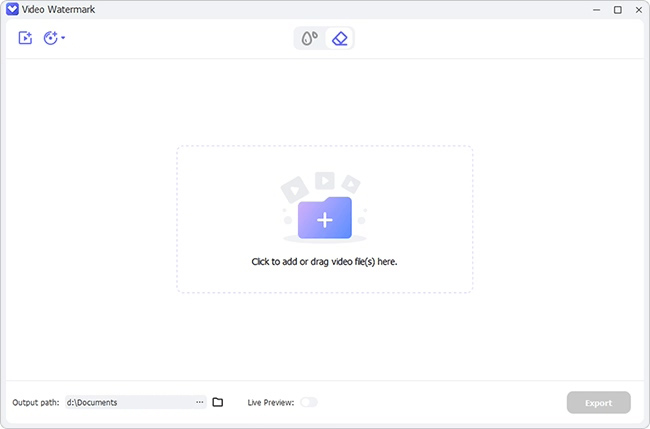The width and height of the screenshot is (650, 429).
Task: Click "Click to add or drag video file(s) here" text
Action: 324,262
